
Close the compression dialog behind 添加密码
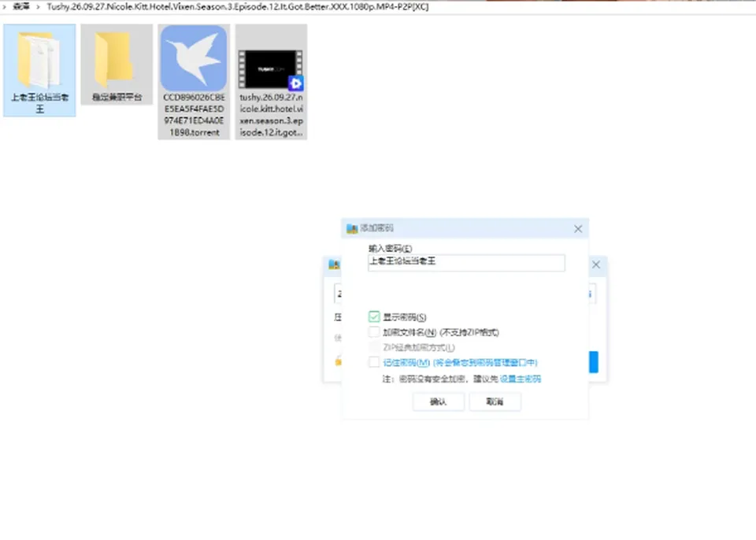click(x=596, y=264)
